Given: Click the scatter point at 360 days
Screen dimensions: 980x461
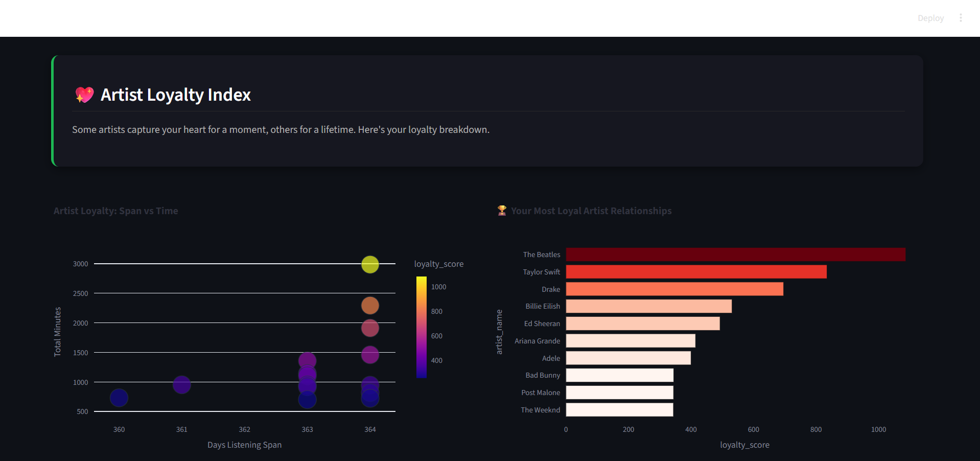Looking at the screenshot, I should point(119,398).
